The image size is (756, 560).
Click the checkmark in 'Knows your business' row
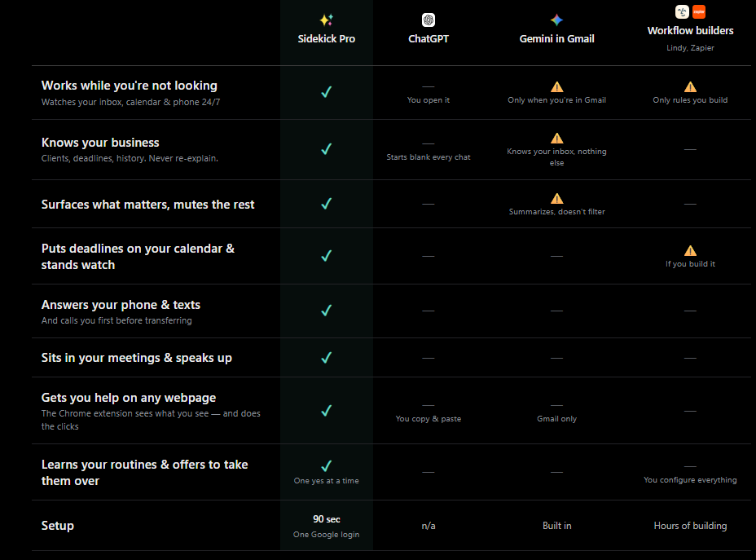[327, 149]
